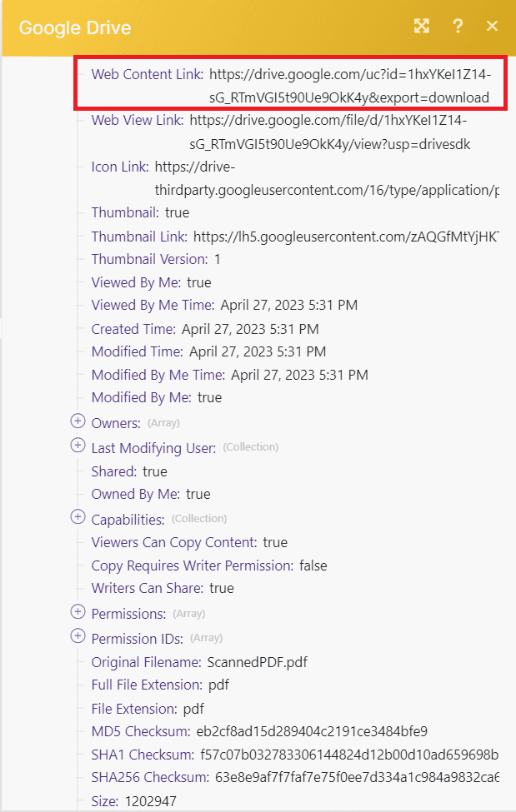Click the Copy Requires Writer Permission label
The image size is (516, 812).
click(192, 565)
